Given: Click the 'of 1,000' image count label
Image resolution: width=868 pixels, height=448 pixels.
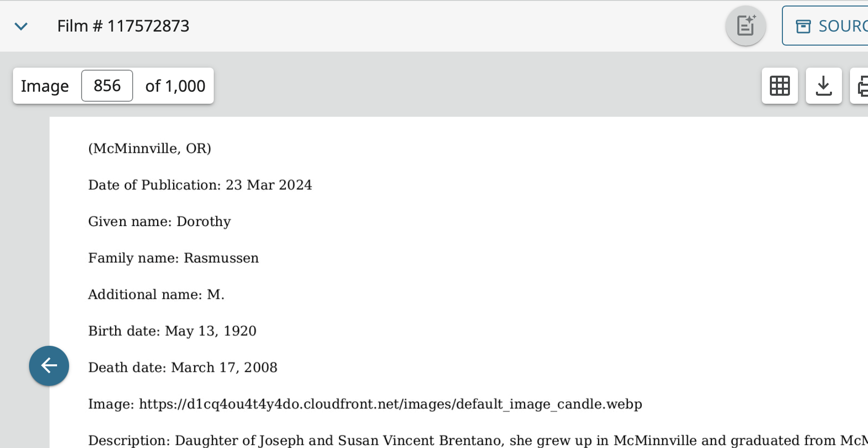Looking at the screenshot, I should [x=175, y=86].
